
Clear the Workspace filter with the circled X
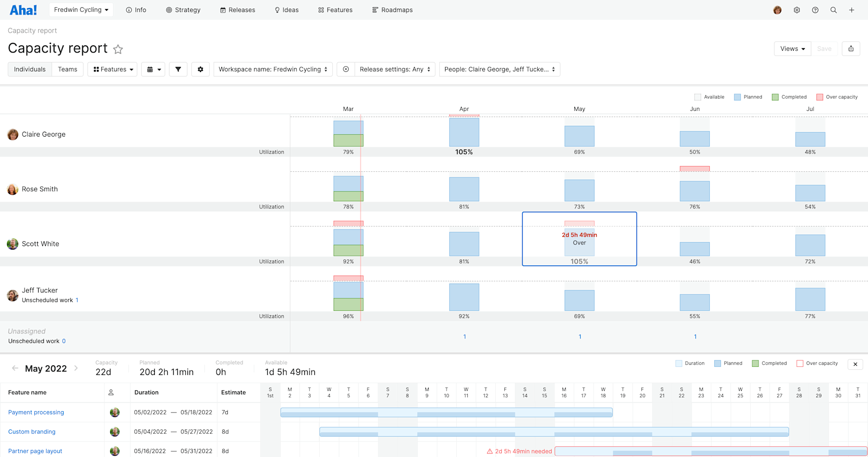tap(345, 69)
